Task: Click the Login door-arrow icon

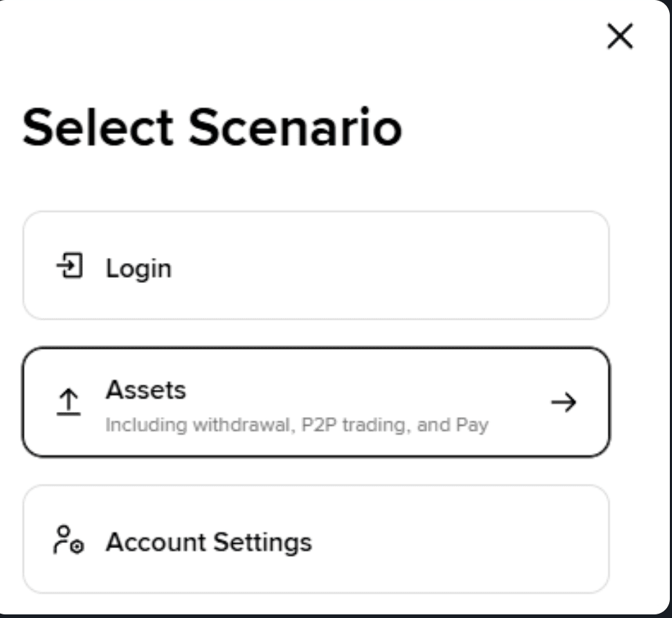Action: point(69,267)
